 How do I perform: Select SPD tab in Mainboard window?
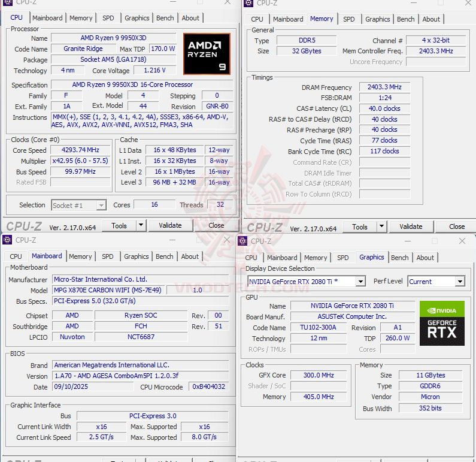coord(107,256)
